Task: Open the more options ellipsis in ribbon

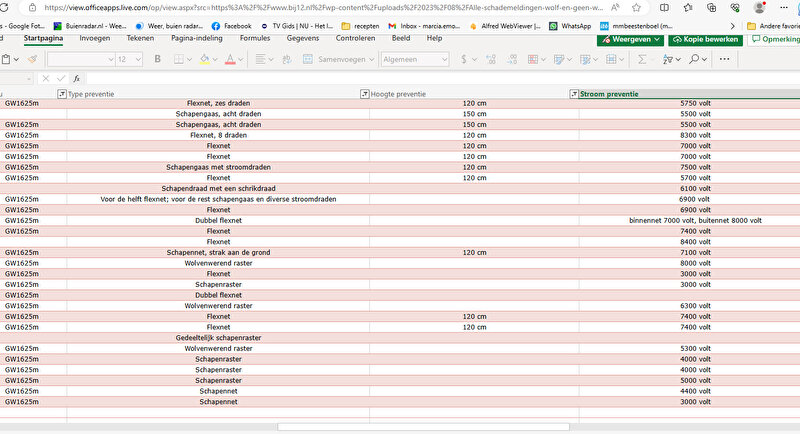Action: click(724, 59)
